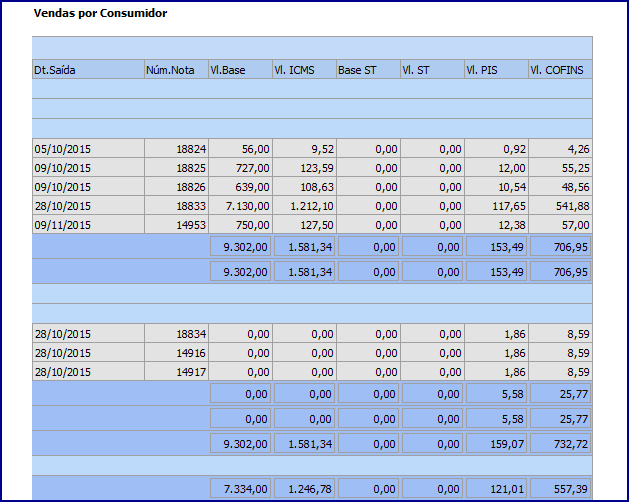The width and height of the screenshot is (629, 502).
Task: Select date 09/10/2015 in note 18826 row
Action: coord(88,187)
